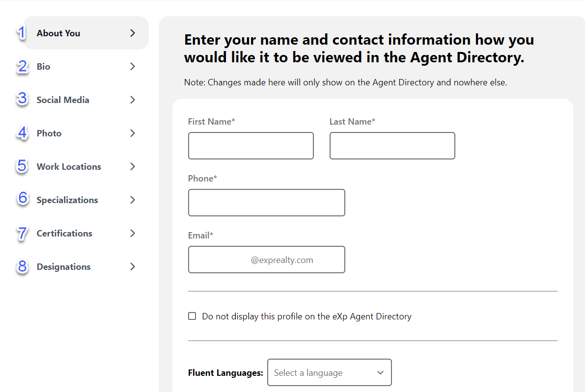Switch to the Photo section
Viewport: 585px width, 392px height.
[49, 133]
